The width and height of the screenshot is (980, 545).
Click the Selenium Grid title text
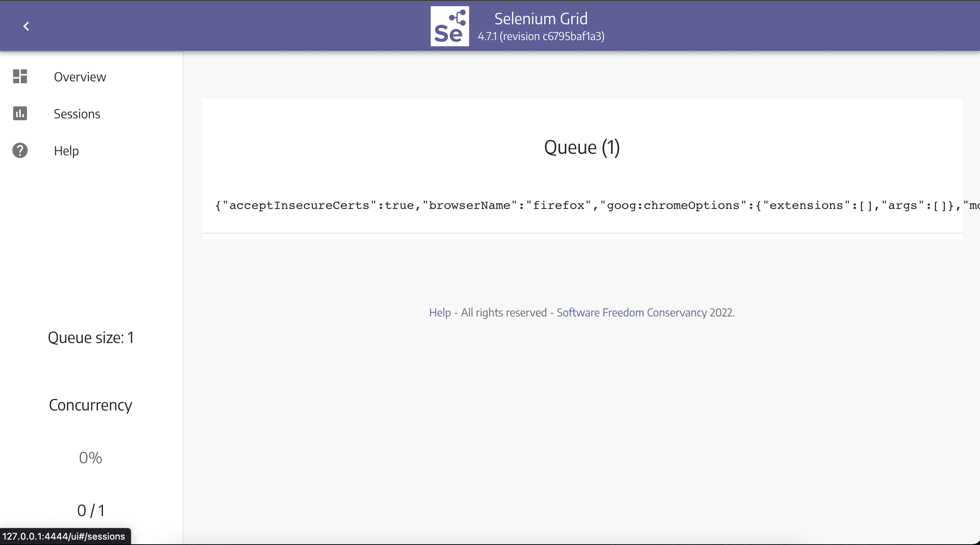pos(541,19)
